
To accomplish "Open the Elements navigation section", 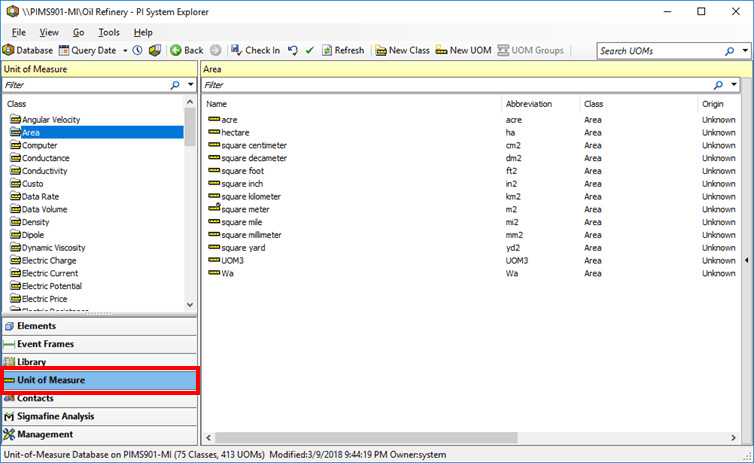I will (x=100, y=326).
